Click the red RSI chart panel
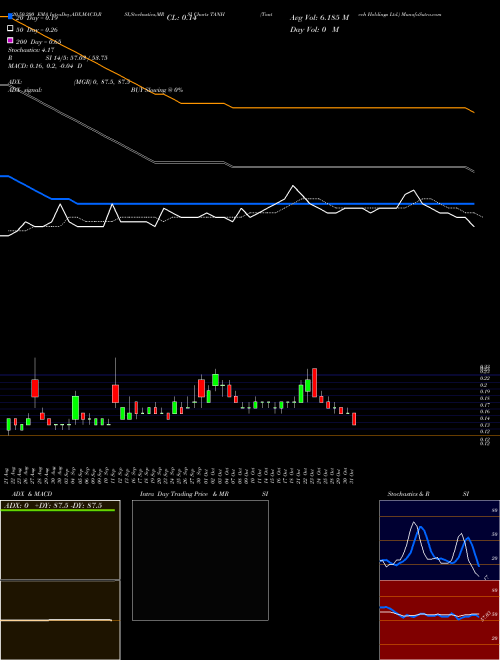This screenshot has width=500, height=660. 439,620
